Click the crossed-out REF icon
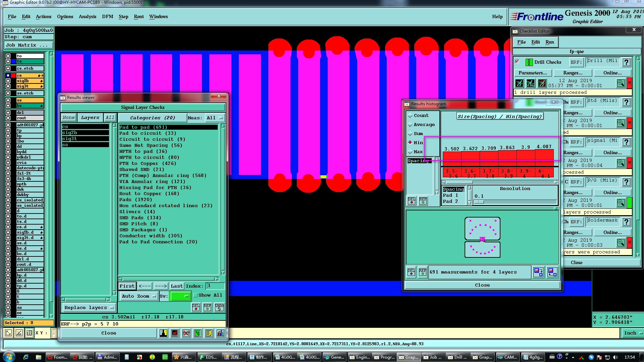Viewport: 644px width, 362px height. (186, 333)
